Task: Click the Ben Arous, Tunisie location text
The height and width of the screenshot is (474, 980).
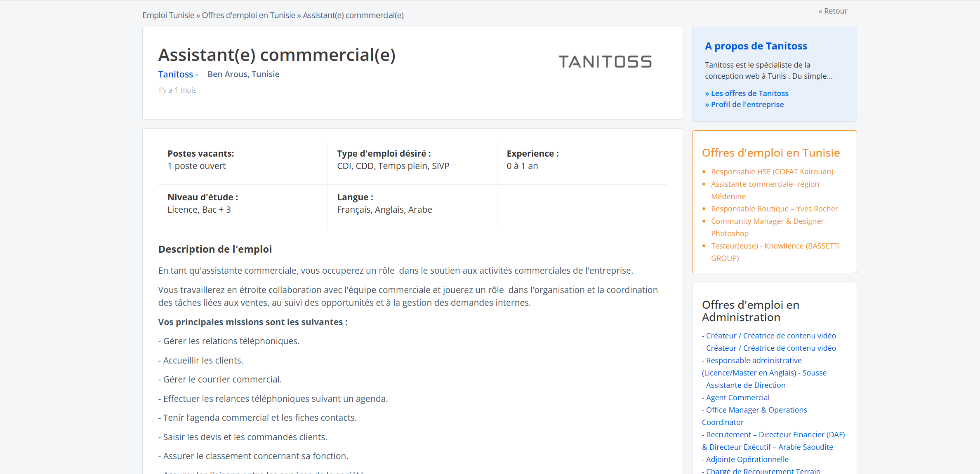Action: (x=243, y=74)
